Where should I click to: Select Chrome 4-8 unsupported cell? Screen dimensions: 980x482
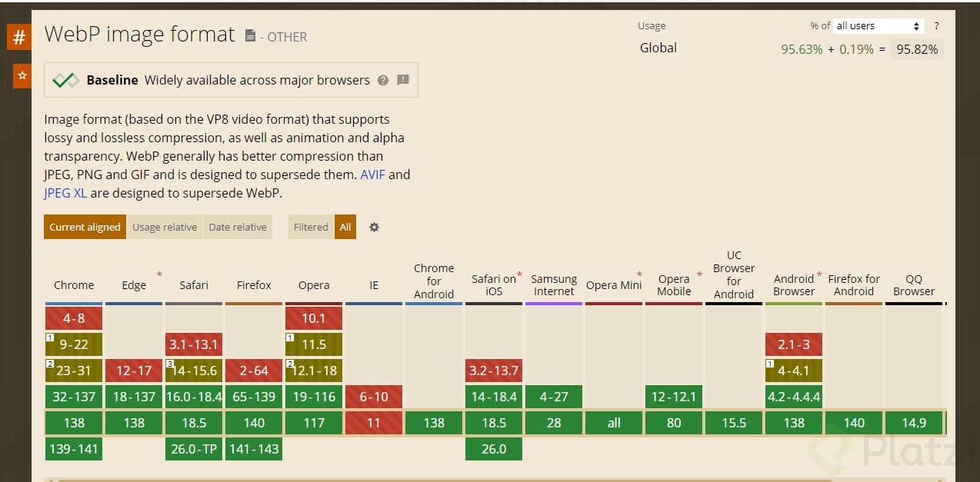click(x=74, y=318)
